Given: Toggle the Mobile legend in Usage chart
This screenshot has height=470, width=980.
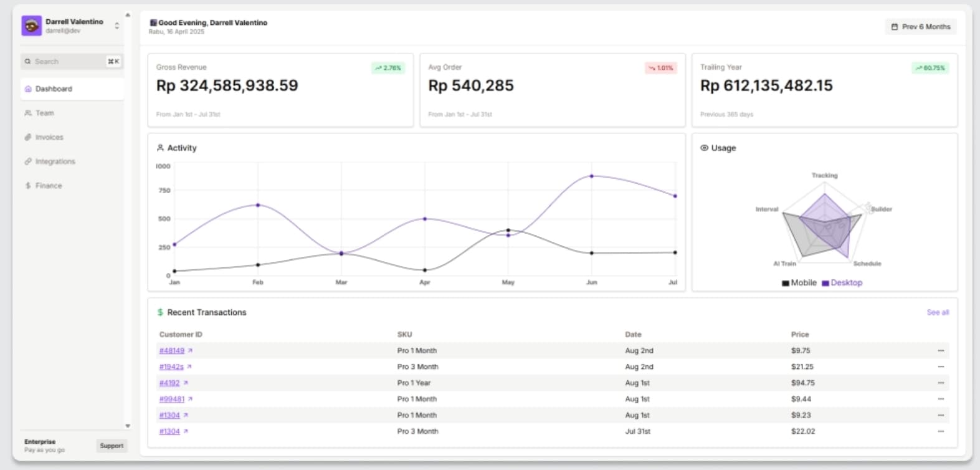Looking at the screenshot, I should tap(799, 283).
